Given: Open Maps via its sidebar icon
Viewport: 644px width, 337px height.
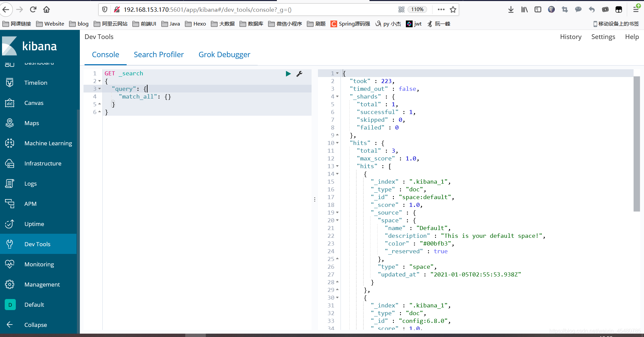Looking at the screenshot, I should coord(10,123).
